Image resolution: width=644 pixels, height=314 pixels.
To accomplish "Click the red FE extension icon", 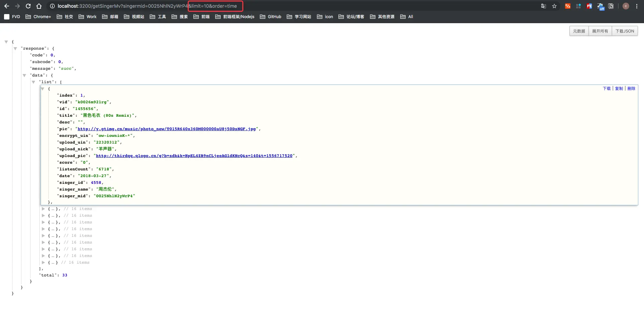I will coord(589,6).
